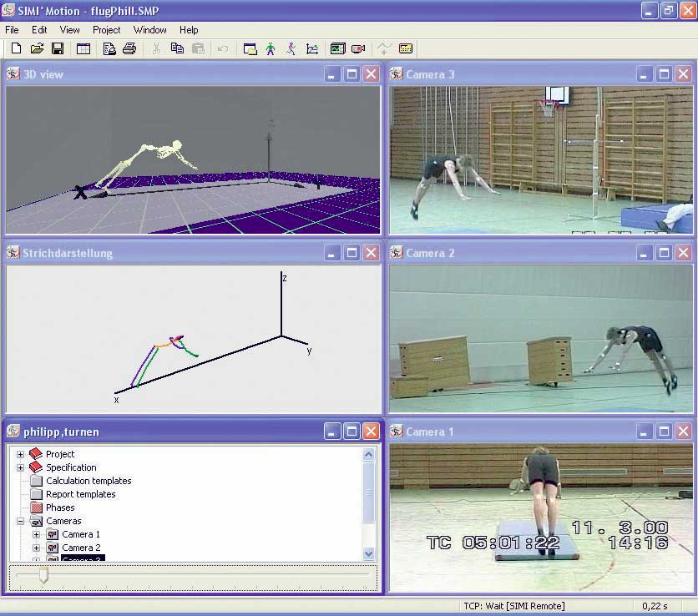Screen dimensions: 698x616
Task: Print using the printer toolbar icon
Action: [129, 48]
